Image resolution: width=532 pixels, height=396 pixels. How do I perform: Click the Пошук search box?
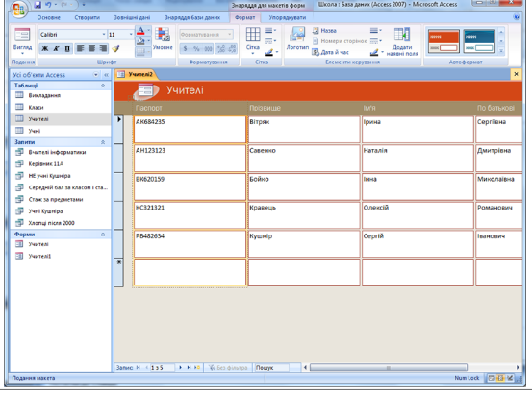coord(271,368)
